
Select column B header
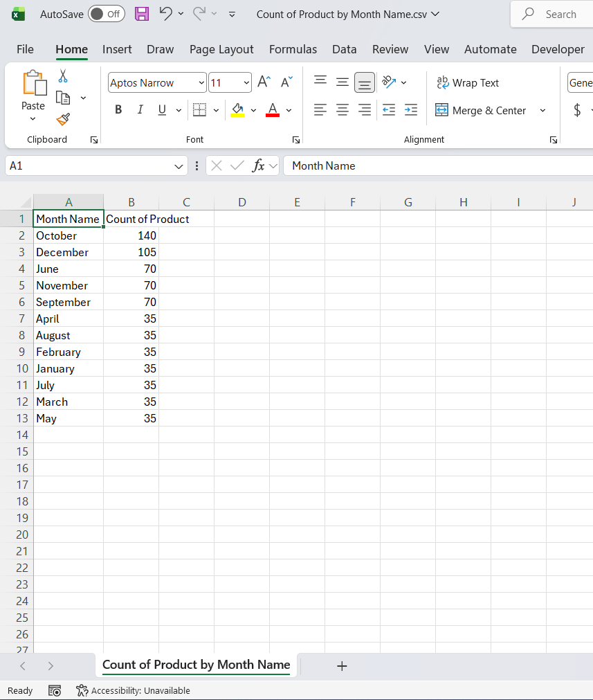(x=131, y=202)
